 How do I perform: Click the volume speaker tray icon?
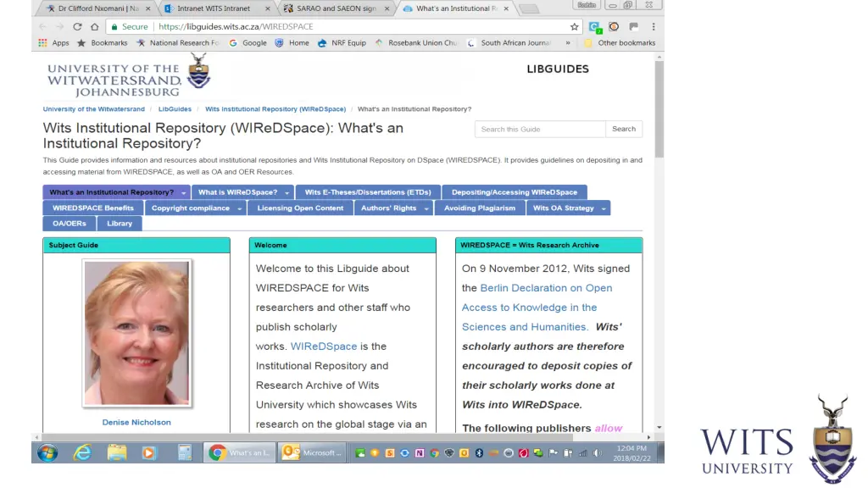[598, 453]
